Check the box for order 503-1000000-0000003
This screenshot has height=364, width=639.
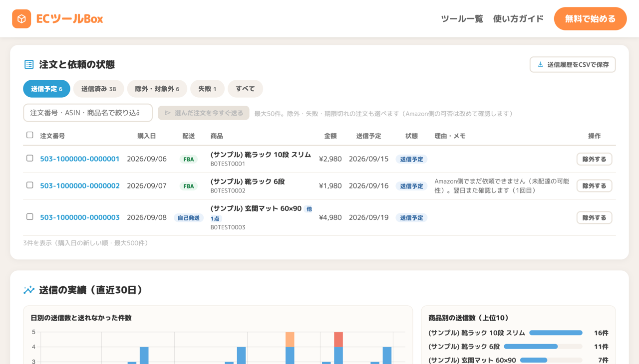[30, 217]
